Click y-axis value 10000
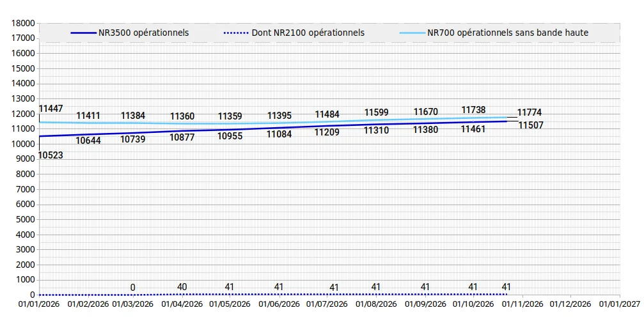Viewport: 644px width, 317px height. [25, 144]
